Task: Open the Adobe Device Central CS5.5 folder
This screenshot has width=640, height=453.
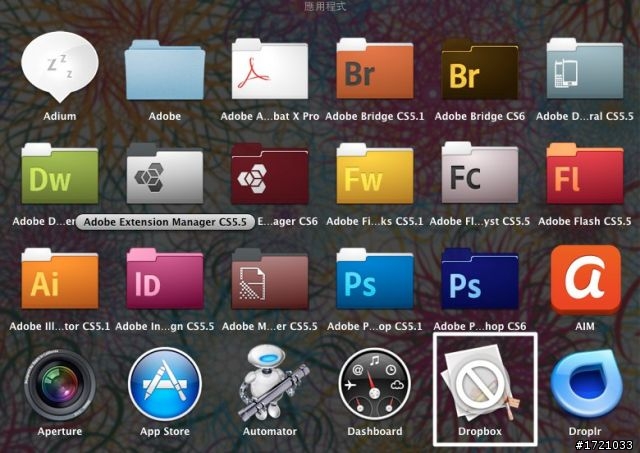Action: click(x=585, y=69)
